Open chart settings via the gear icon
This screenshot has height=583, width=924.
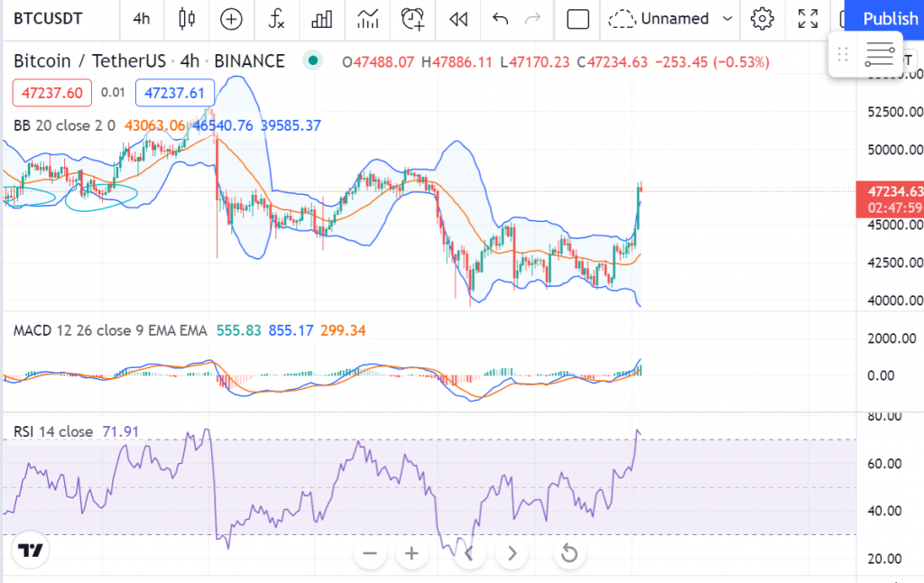click(763, 18)
